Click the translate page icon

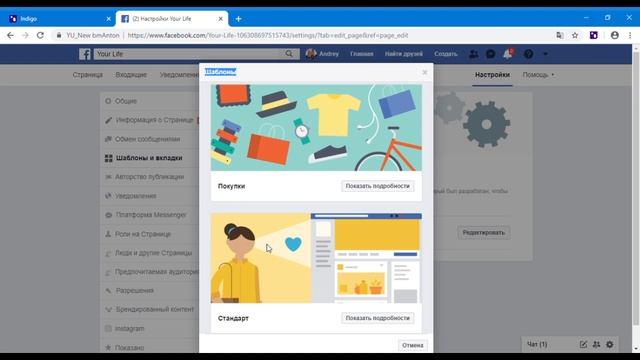560,36
